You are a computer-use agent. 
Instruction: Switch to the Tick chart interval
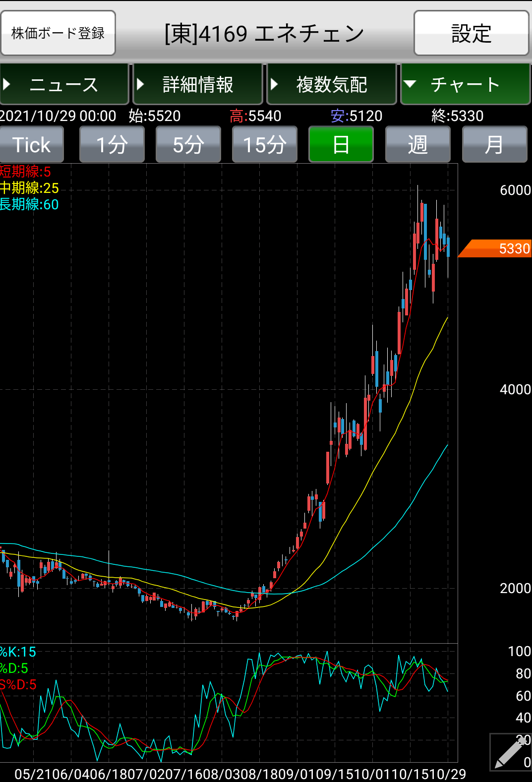(32, 145)
